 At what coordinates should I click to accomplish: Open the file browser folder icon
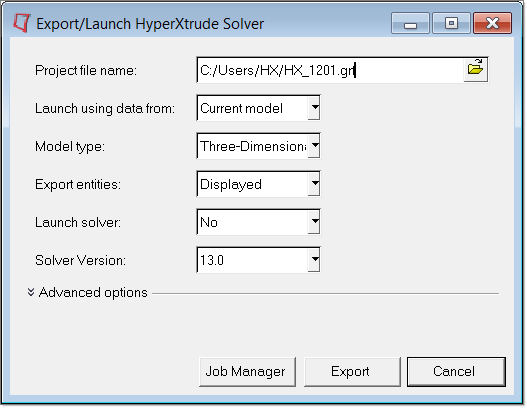476,70
